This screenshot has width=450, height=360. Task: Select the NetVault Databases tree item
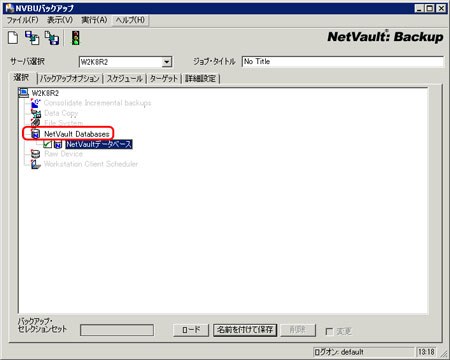click(x=77, y=134)
